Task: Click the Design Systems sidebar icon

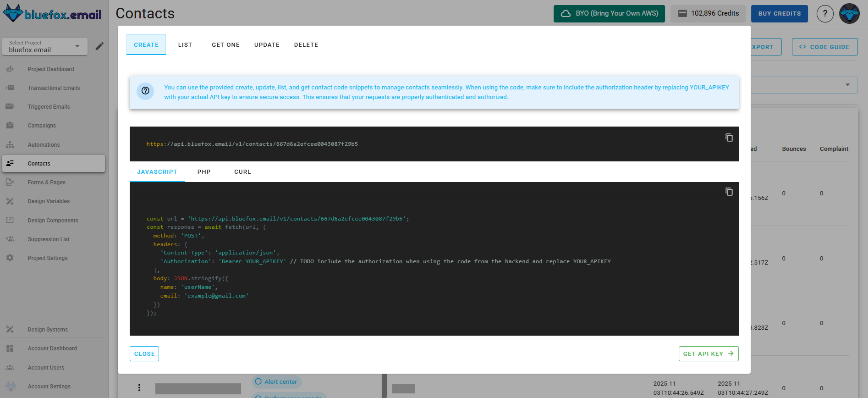Action: pos(10,329)
